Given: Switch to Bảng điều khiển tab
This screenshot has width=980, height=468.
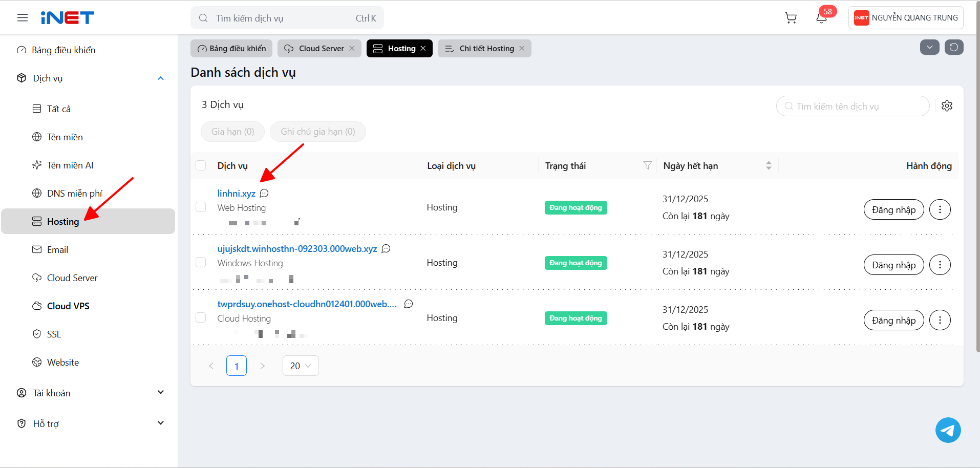Looking at the screenshot, I should click(x=231, y=48).
